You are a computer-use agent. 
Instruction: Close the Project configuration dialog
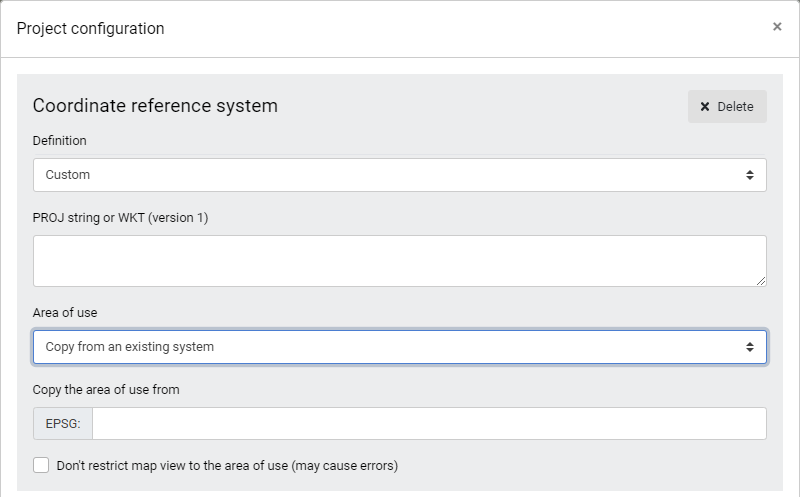click(x=777, y=27)
